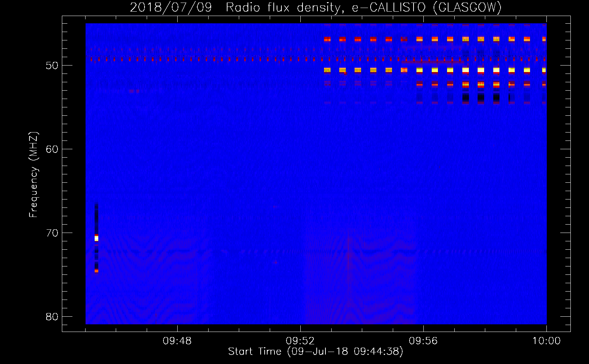Click the 10:00 time tick label
The height and width of the screenshot is (364, 589).
[546, 341]
